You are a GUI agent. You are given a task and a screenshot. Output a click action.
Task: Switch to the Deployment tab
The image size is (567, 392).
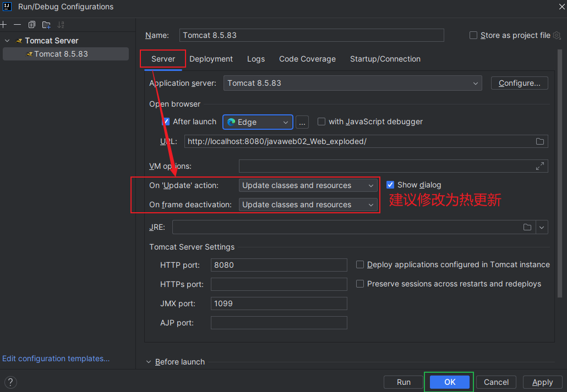click(211, 59)
